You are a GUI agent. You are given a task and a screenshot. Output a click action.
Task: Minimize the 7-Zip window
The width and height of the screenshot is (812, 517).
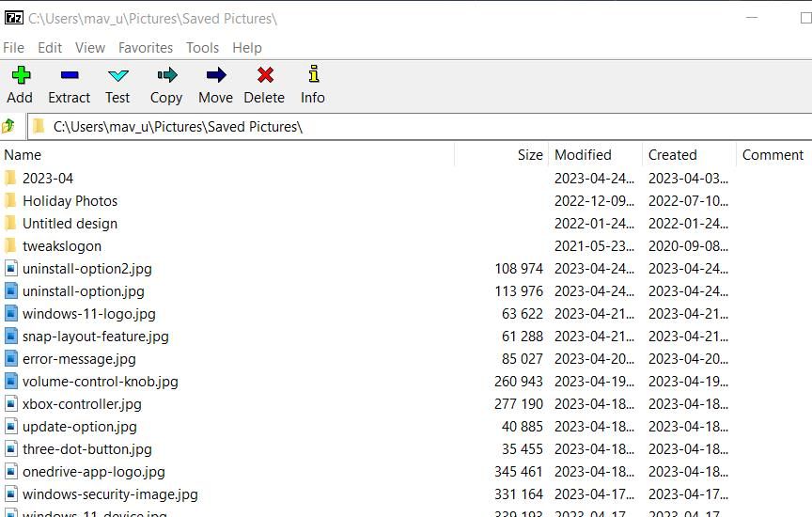coord(752,18)
